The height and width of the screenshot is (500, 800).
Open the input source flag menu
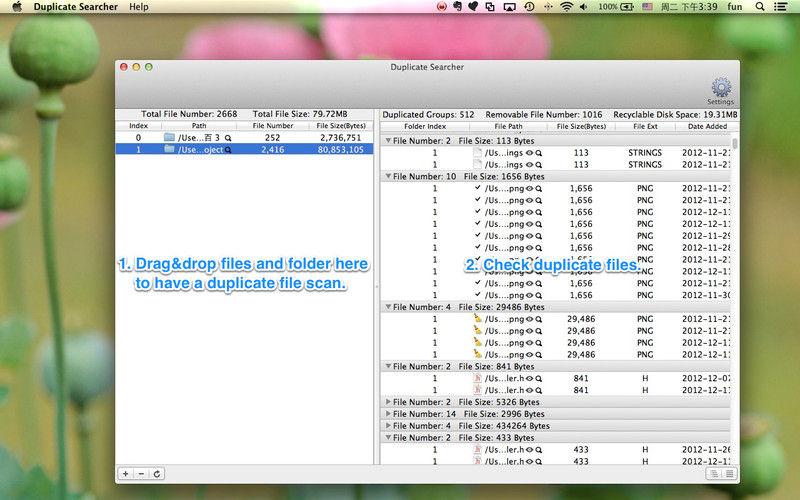(647, 7)
